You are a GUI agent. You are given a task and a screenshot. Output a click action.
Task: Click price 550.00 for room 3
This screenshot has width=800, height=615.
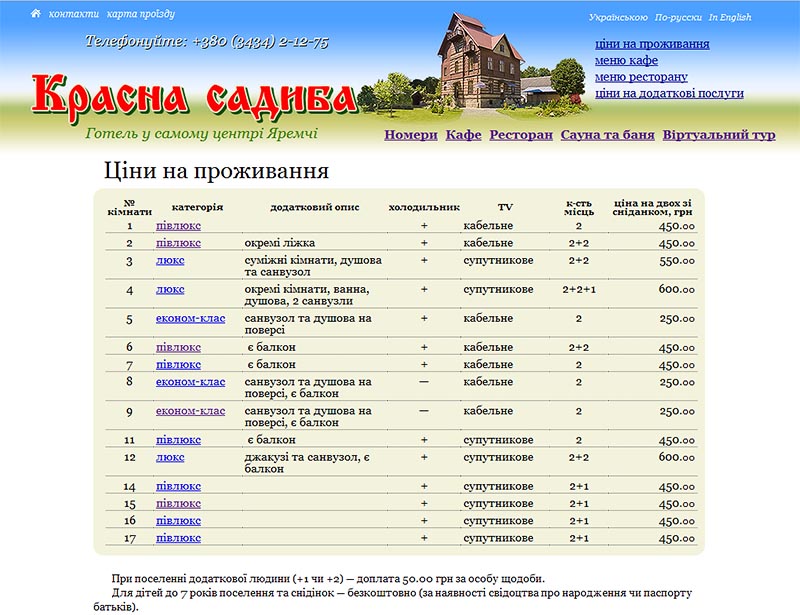(677, 261)
